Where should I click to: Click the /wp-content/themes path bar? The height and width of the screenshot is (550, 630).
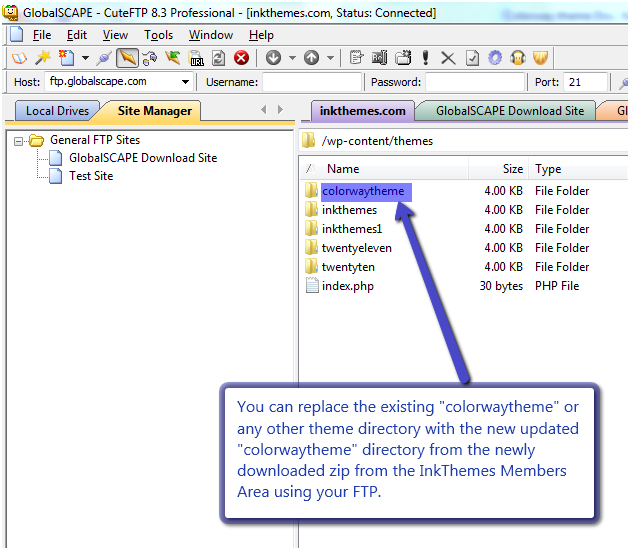[466, 141]
